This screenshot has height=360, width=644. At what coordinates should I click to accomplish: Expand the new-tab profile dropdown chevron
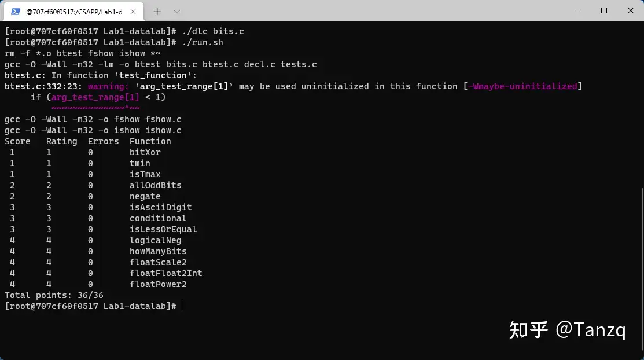pos(177,12)
